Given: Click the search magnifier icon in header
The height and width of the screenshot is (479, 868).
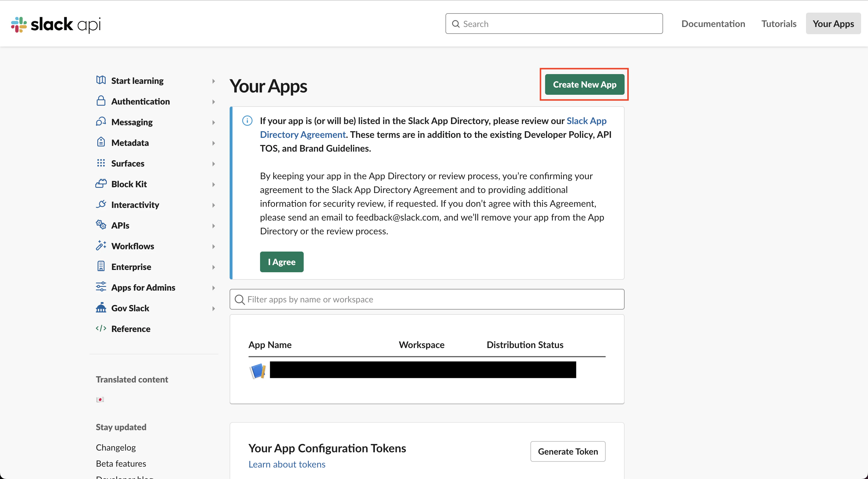Looking at the screenshot, I should [456, 24].
